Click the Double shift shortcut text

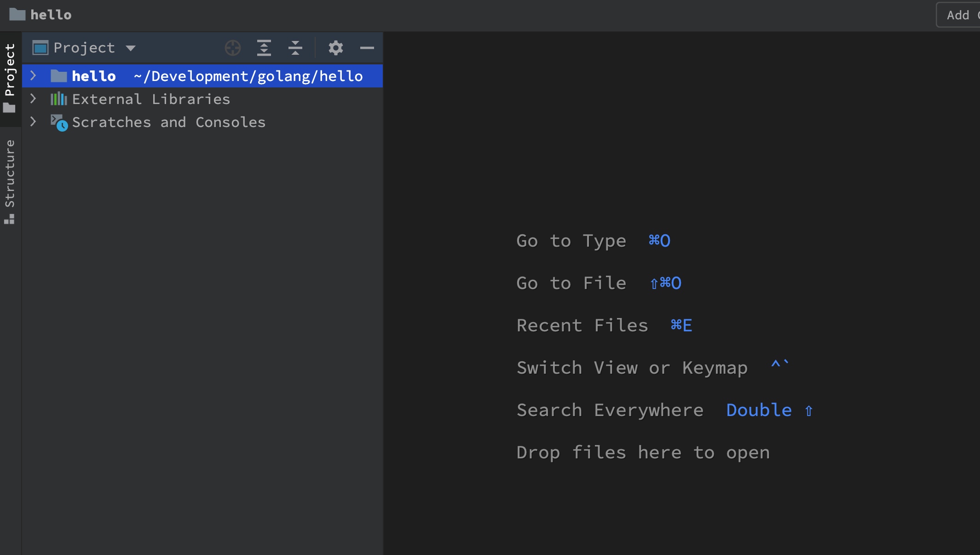click(x=770, y=410)
